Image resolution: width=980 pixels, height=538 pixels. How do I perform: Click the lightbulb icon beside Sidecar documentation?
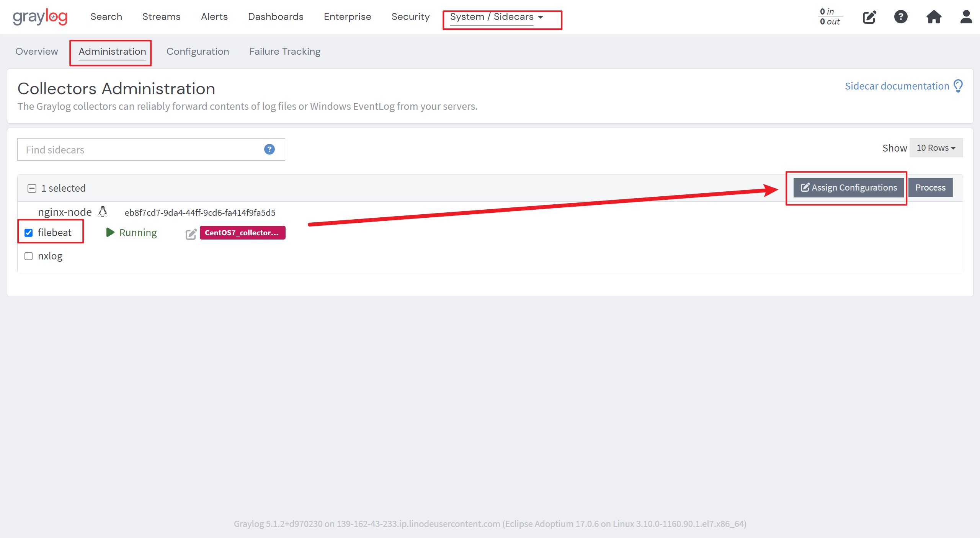pyautogui.click(x=958, y=86)
